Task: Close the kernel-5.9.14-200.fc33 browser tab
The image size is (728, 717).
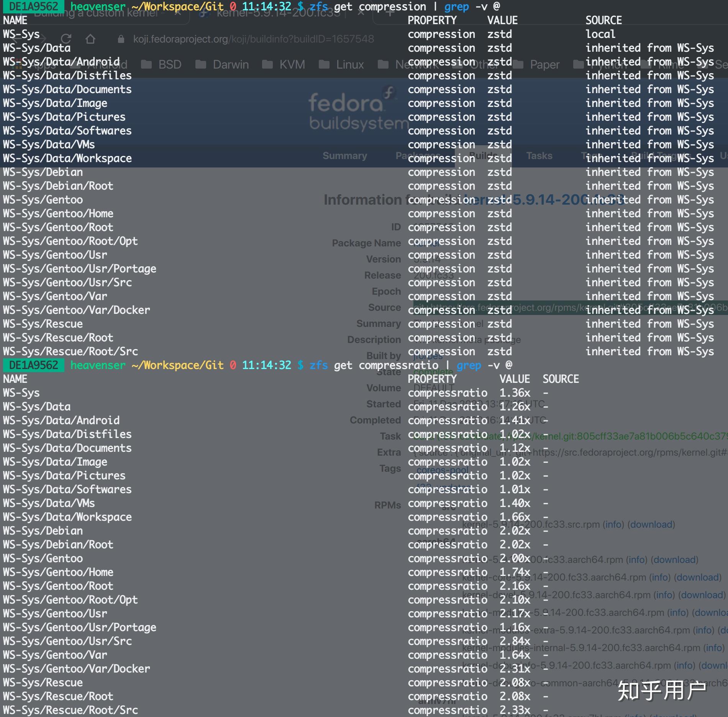Action: pyautogui.click(x=361, y=13)
